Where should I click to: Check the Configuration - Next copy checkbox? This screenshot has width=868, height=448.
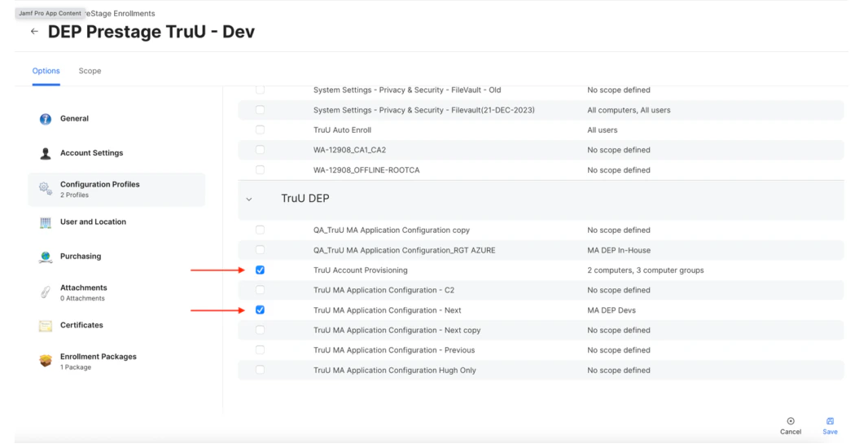pos(261,330)
